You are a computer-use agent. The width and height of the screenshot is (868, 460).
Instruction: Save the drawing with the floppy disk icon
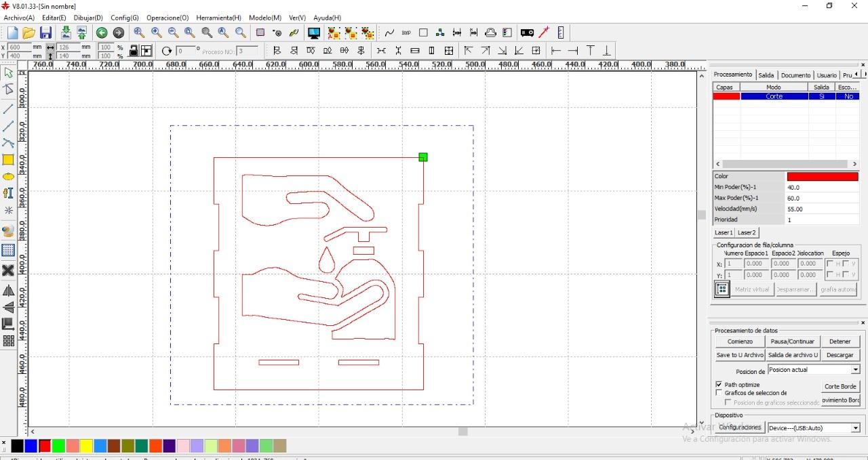(x=45, y=33)
